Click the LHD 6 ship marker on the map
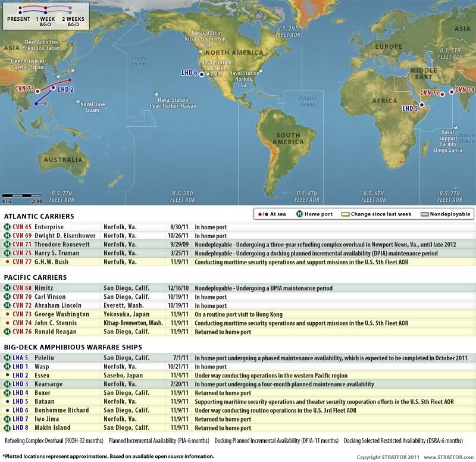Screen dimensions: 476x462 pos(202,74)
